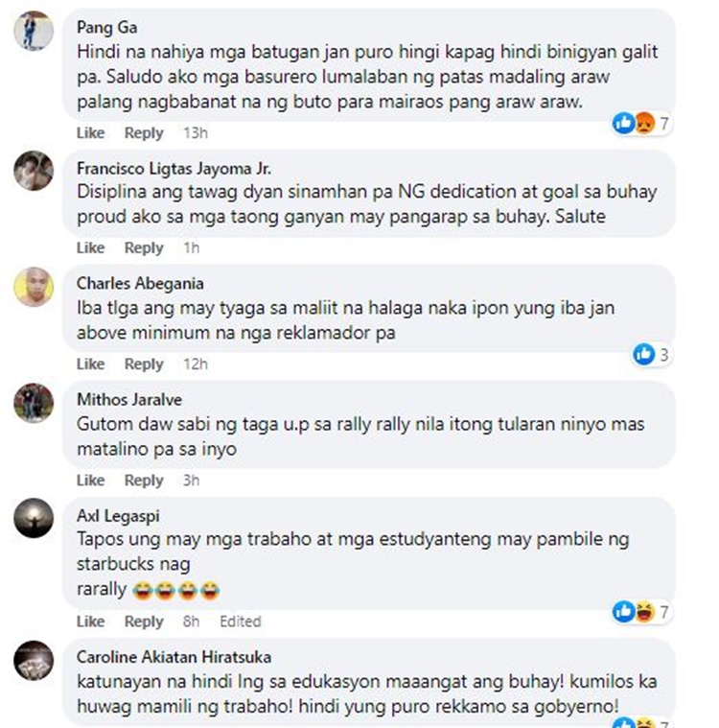View Charles Abegania's profile photo
The image size is (719, 728).
click(34, 287)
